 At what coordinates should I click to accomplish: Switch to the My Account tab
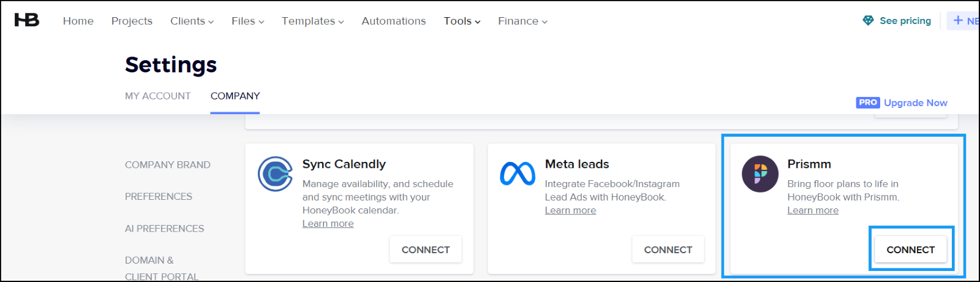(157, 96)
